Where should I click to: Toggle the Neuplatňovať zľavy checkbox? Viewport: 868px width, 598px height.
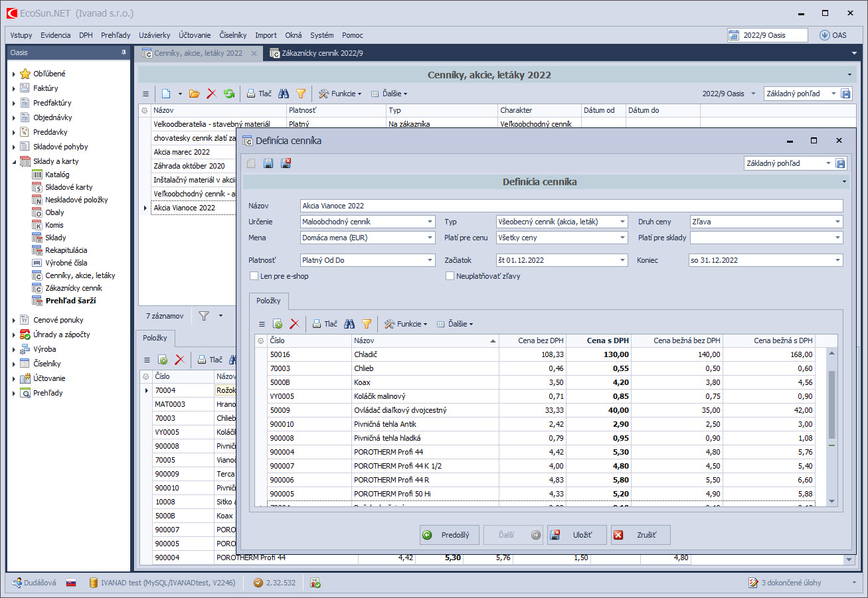pyautogui.click(x=450, y=276)
